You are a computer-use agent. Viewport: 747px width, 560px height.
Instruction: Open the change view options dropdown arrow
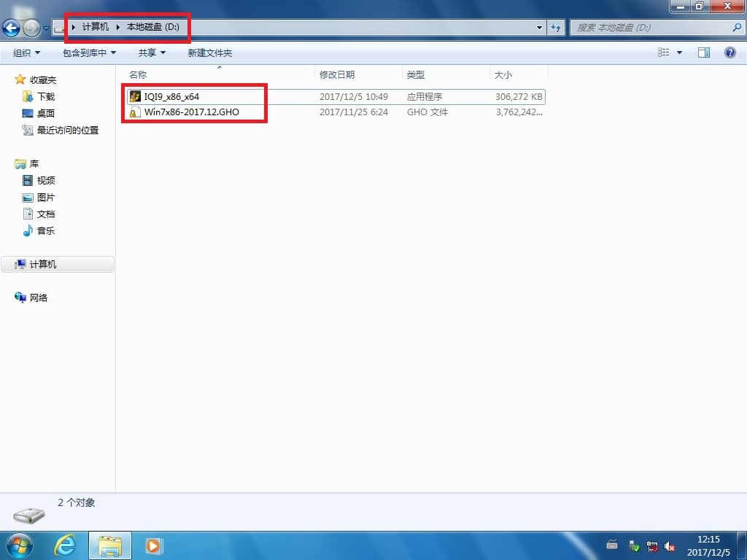point(680,52)
